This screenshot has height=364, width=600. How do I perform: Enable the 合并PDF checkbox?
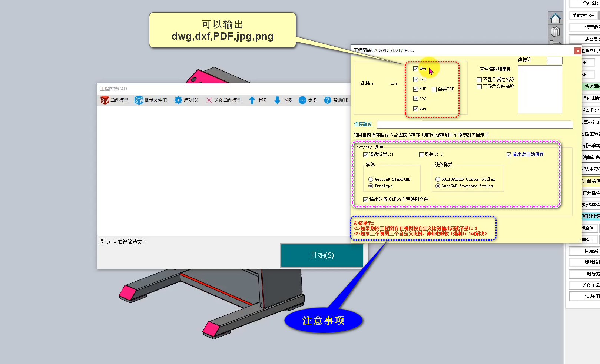434,89
